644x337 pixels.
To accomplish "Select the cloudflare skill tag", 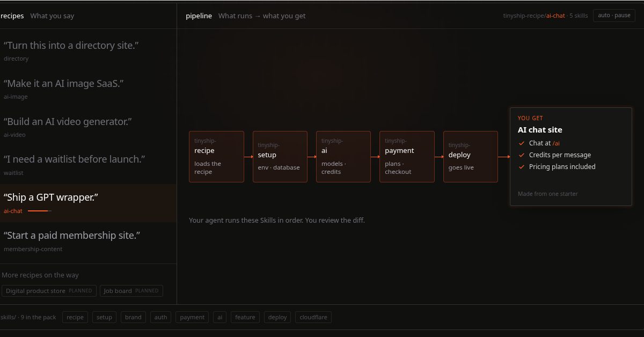I will point(313,317).
